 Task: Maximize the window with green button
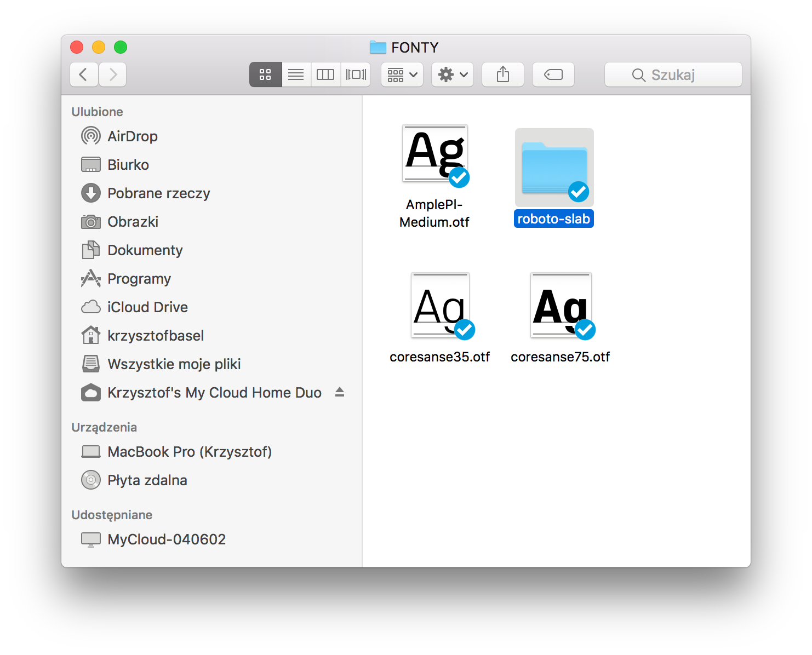(x=121, y=47)
